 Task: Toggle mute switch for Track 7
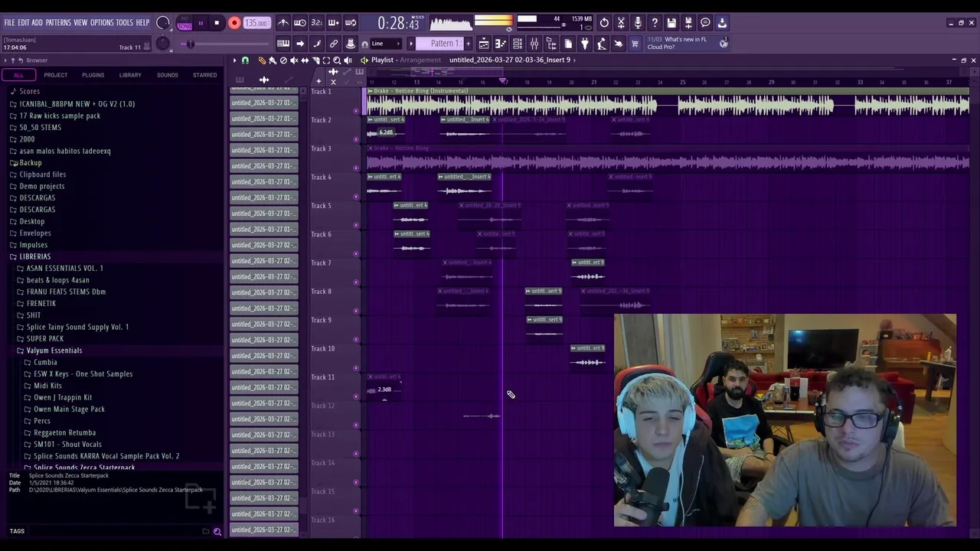coord(356,282)
